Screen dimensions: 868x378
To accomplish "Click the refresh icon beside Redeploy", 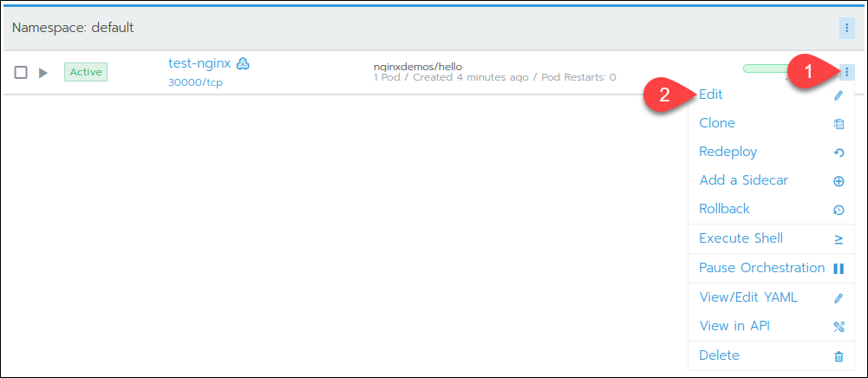I will pyautogui.click(x=839, y=153).
